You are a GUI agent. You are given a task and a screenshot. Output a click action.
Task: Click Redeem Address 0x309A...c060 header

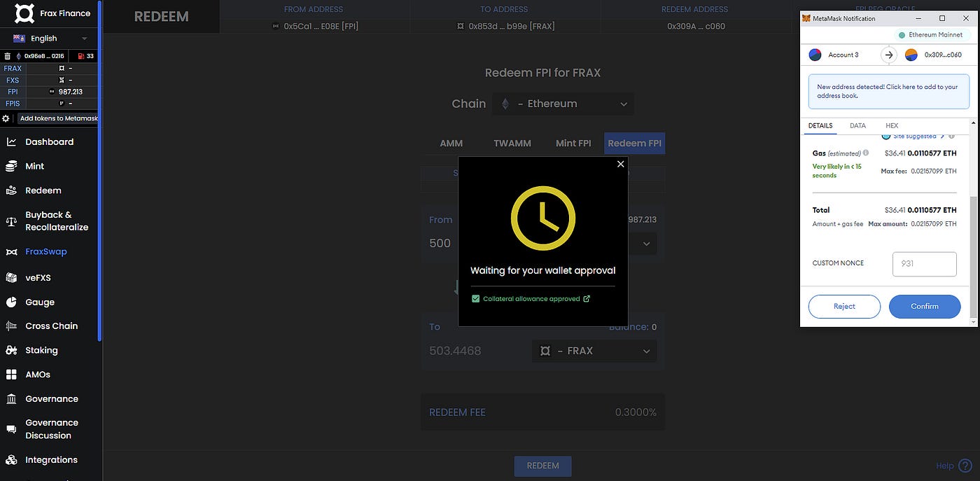pyautogui.click(x=696, y=26)
